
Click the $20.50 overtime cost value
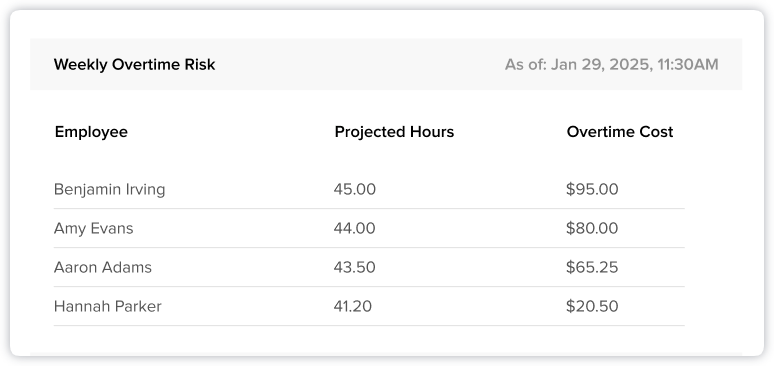592,306
